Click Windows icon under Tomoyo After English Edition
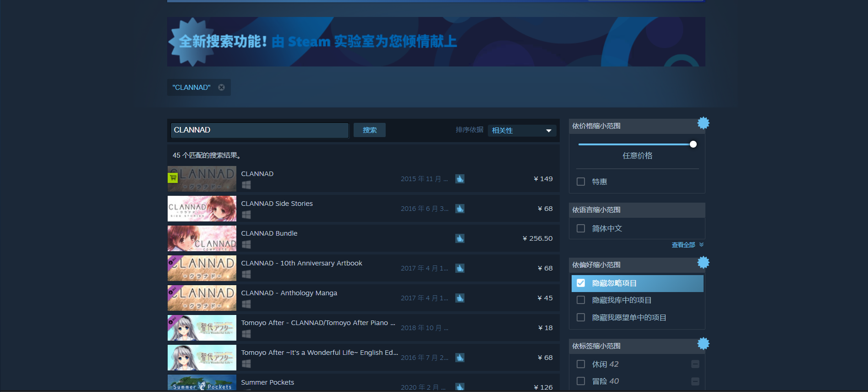 (246, 364)
